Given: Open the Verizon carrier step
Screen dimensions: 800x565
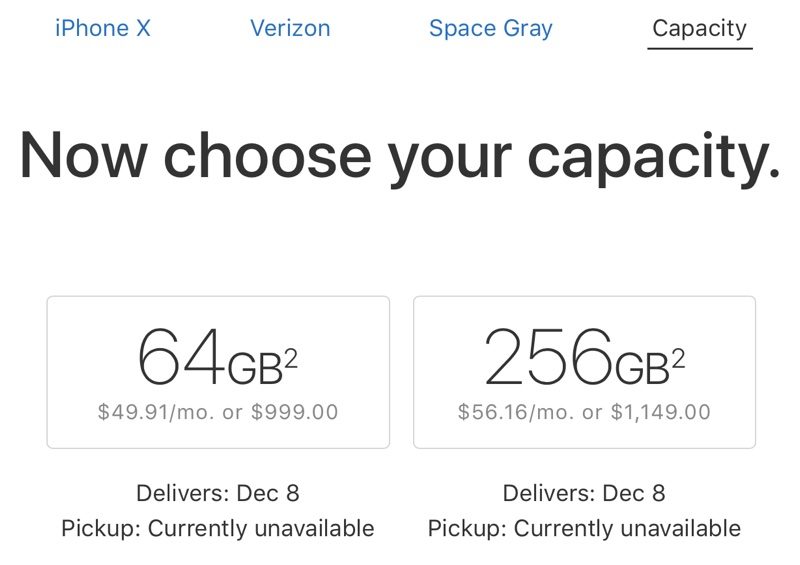Looking at the screenshot, I should (290, 28).
